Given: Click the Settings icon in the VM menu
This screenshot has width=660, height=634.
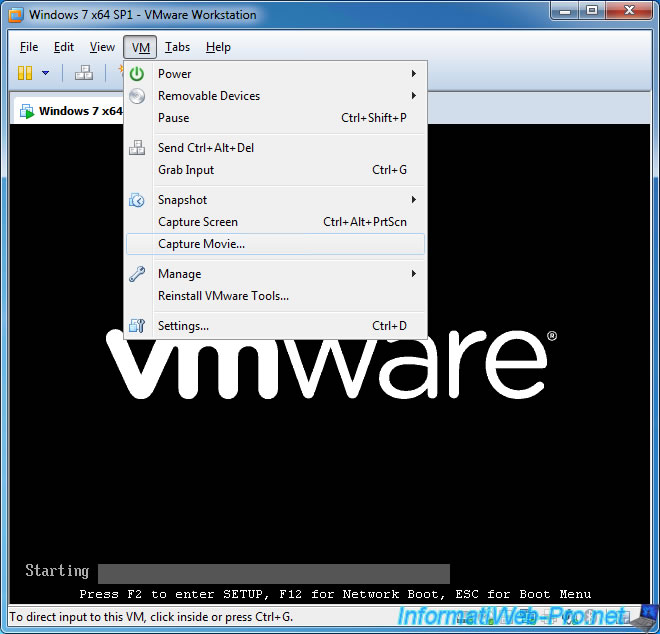Looking at the screenshot, I should [x=137, y=326].
